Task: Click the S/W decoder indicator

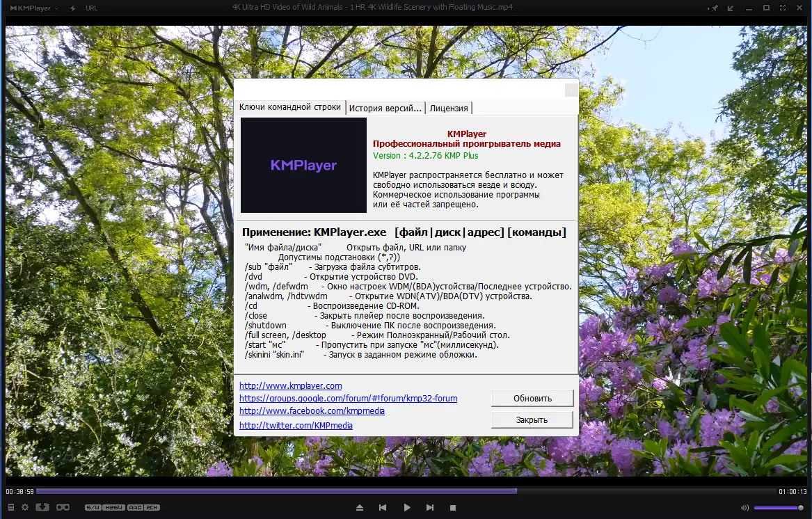Action: [93, 507]
